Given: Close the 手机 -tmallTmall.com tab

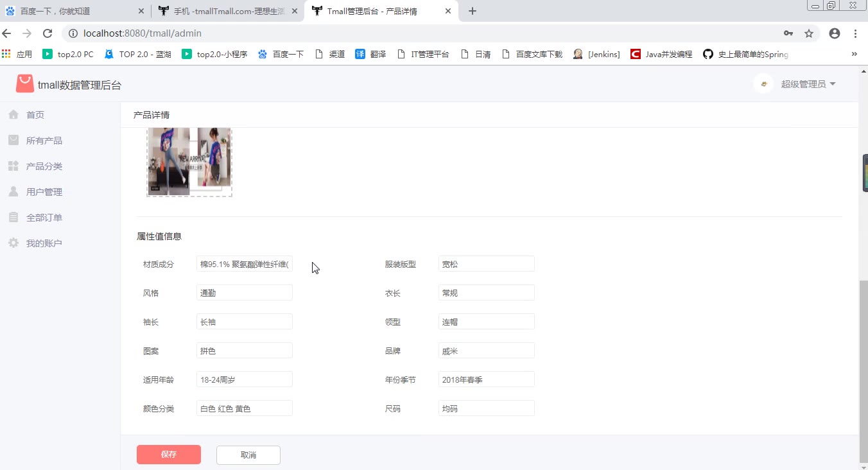Looking at the screenshot, I should (x=295, y=11).
